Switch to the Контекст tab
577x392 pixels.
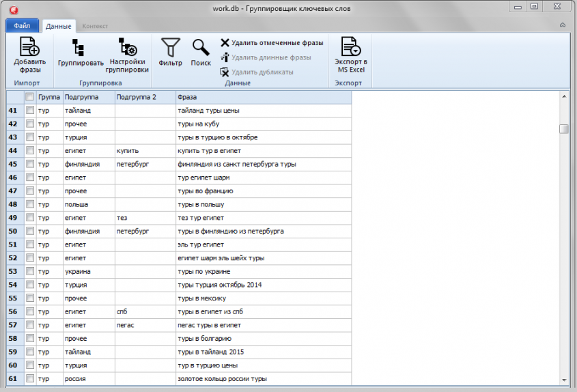click(x=94, y=26)
